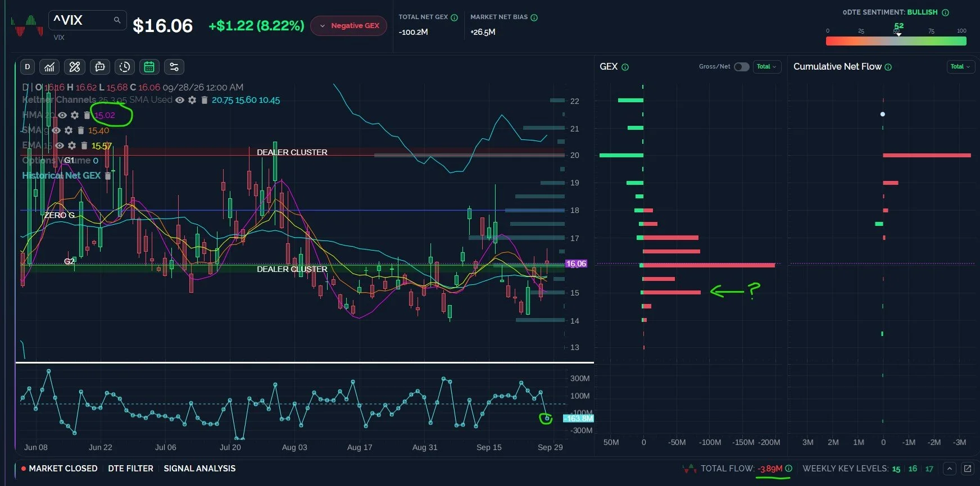Click the history clock icon
Viewport: 980px width, 486px height.
point(124,67)
